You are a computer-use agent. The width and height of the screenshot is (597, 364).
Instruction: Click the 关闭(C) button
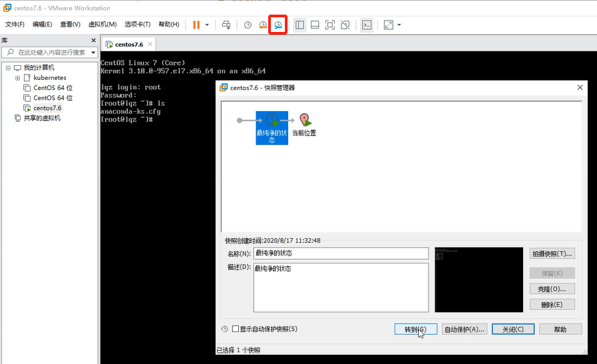(x=513, y=329)
